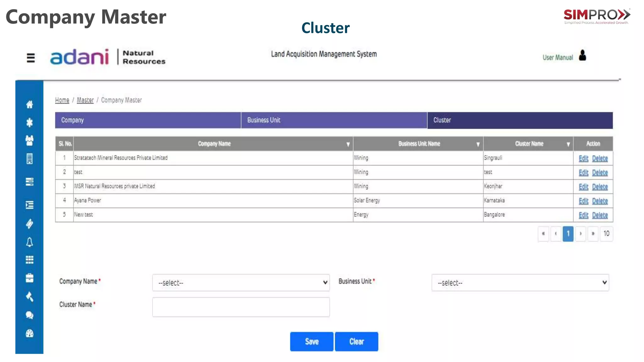This screenshot has width=644, height=362.
Task: Expand the Business Unit select dropdown
Action: pyautogui.click(x=520, y=282)
